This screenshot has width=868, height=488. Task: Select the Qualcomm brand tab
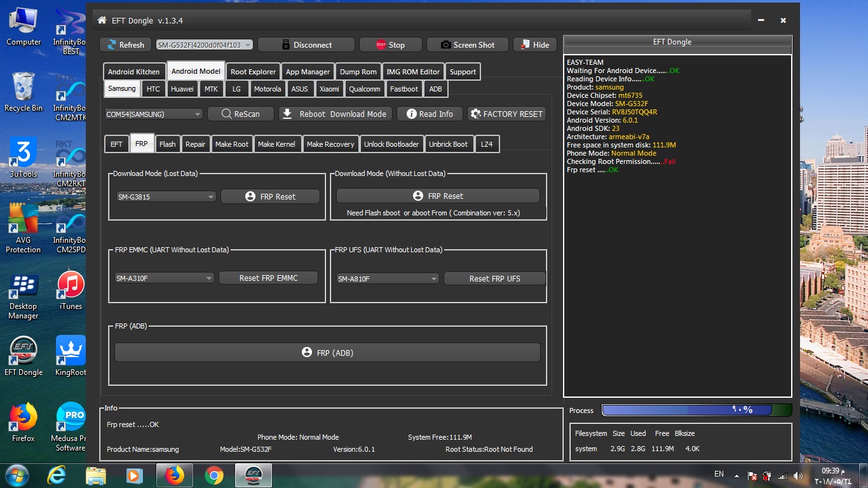pyautogui.click(x=365, y=89)
